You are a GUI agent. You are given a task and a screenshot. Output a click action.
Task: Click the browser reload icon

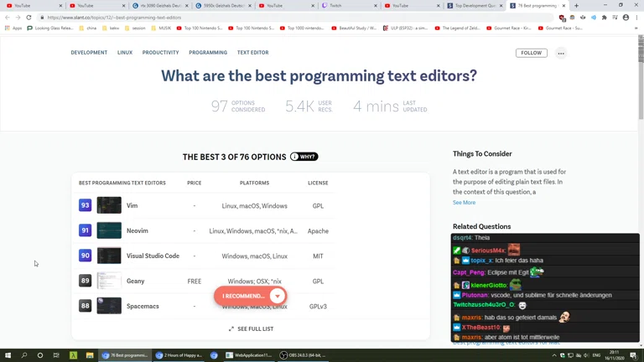(29, 17)
